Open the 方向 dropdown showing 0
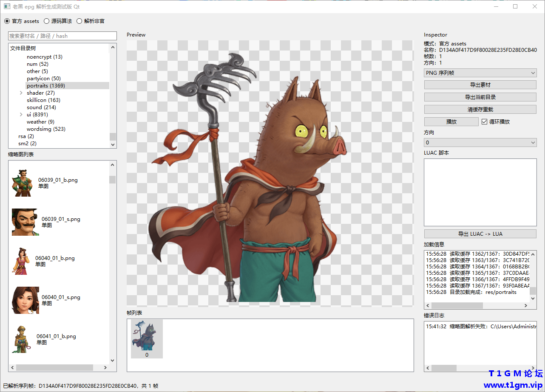 [480, 143]
